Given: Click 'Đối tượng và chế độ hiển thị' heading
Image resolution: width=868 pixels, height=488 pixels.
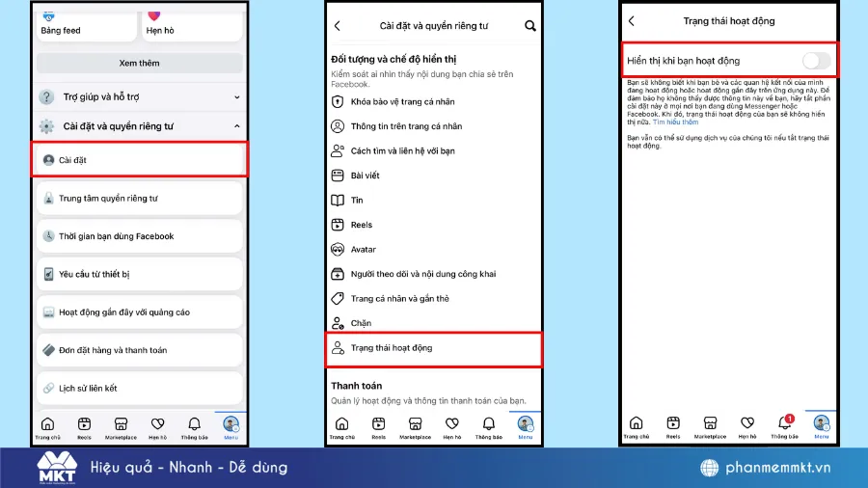Looking at the screenshot, I should click(x=393, y=59).
